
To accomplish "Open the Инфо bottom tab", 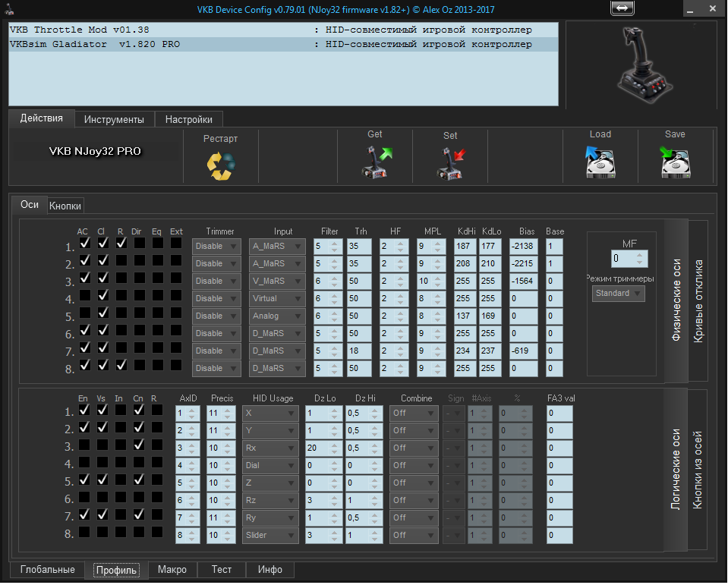I will coord(270,570).
